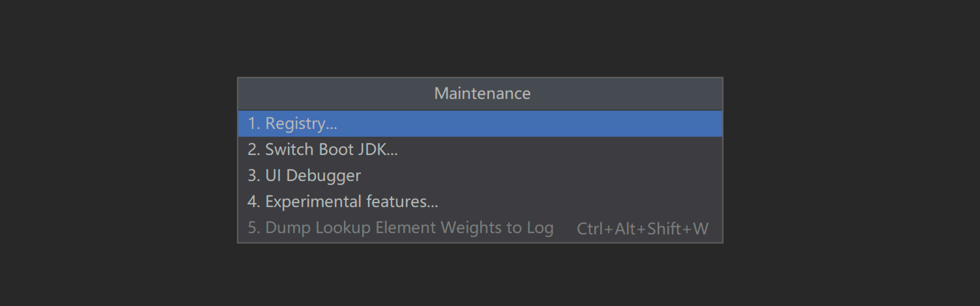980x306 pixels.
Task: Choose Dump Lookup Element Weights to Log
Action: [401, 228]
